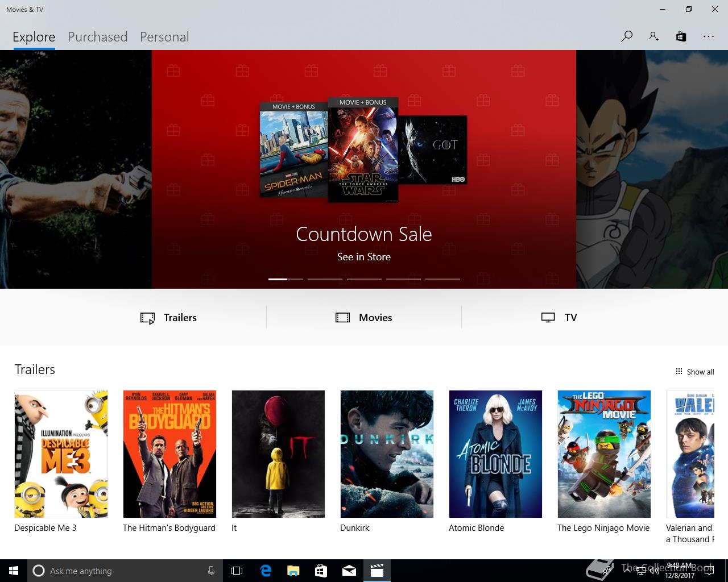Screen dimensions: 728x582
Task: Open Despicable Me 3 trailer poster
Action: coord(61,454)
